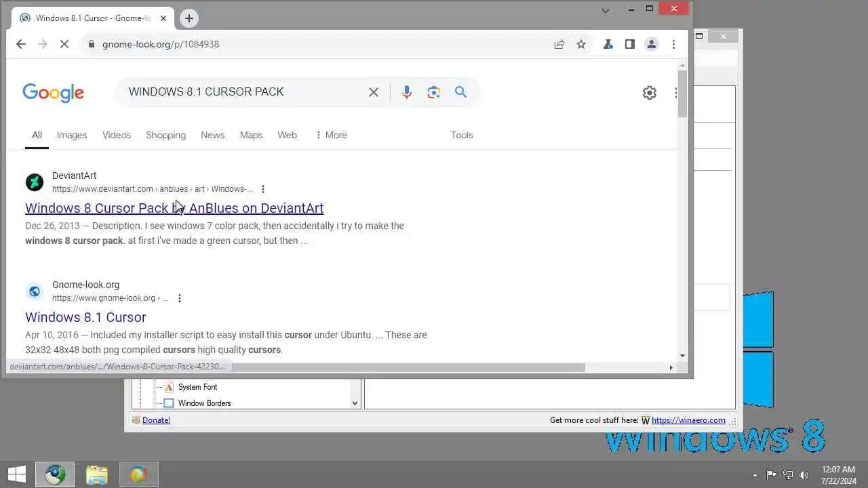Submit search with magnifier icon
The height and width of the screenshot is (488, 868).
pos(461,92)
